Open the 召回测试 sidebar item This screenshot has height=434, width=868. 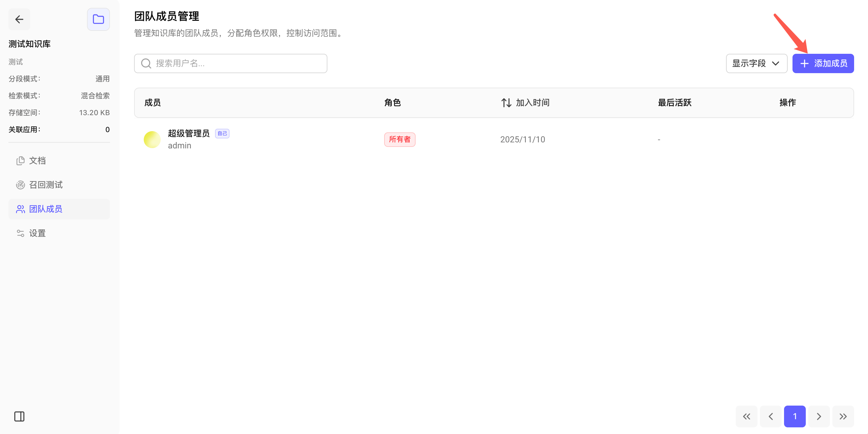pyautogui.click(x=46, y=185)
